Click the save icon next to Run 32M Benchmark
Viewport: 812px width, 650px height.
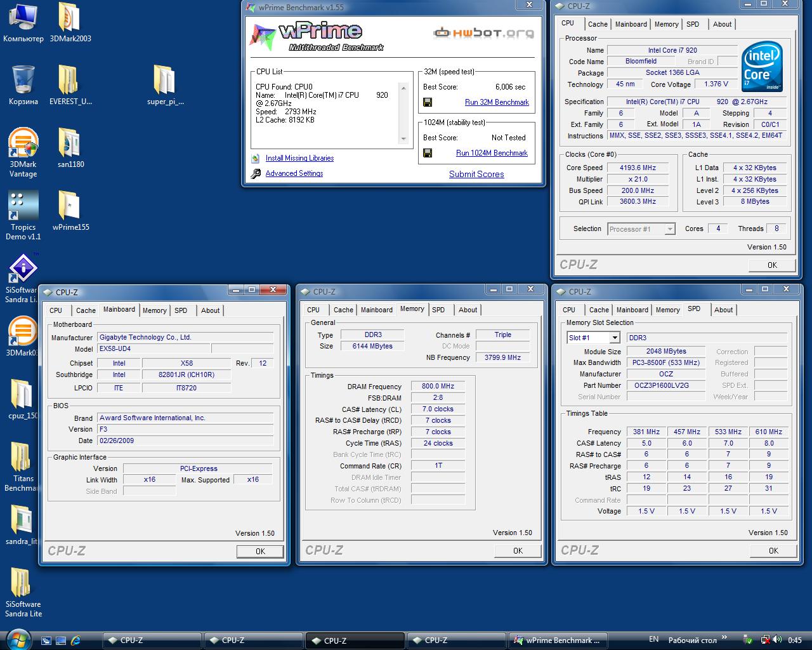click(428, 102)
